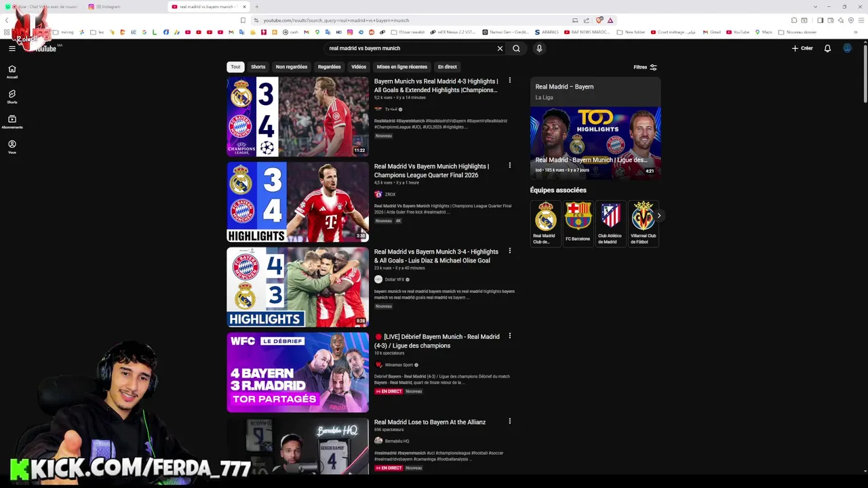Open Abonnements in the left sidebar

[12, 122]
